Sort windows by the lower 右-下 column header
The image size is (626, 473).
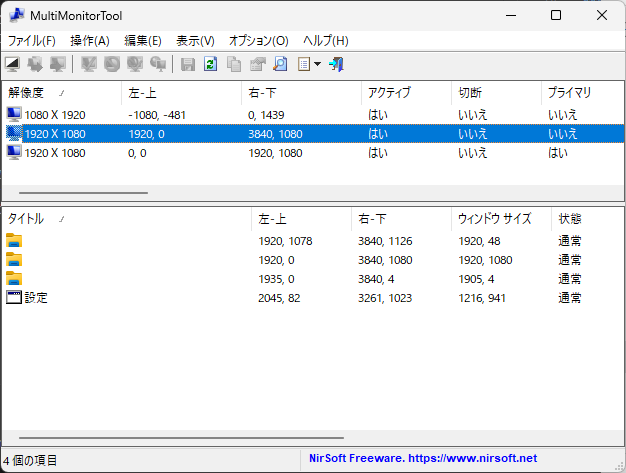pos(402,219)
